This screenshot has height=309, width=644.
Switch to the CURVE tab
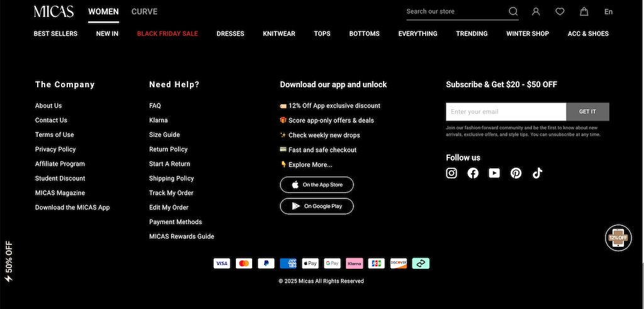point(144,12)
